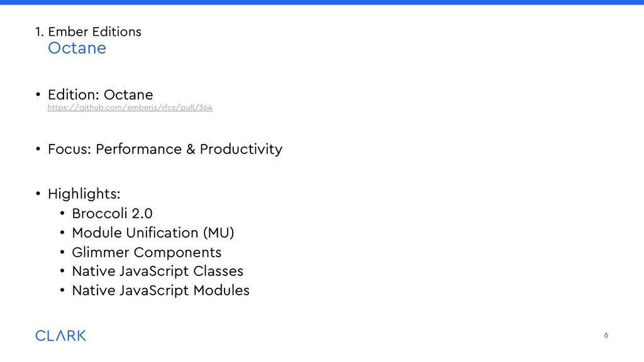Click 'Focus: Performance & Productivity' line
644x362 pixels.
coord(165,150)
